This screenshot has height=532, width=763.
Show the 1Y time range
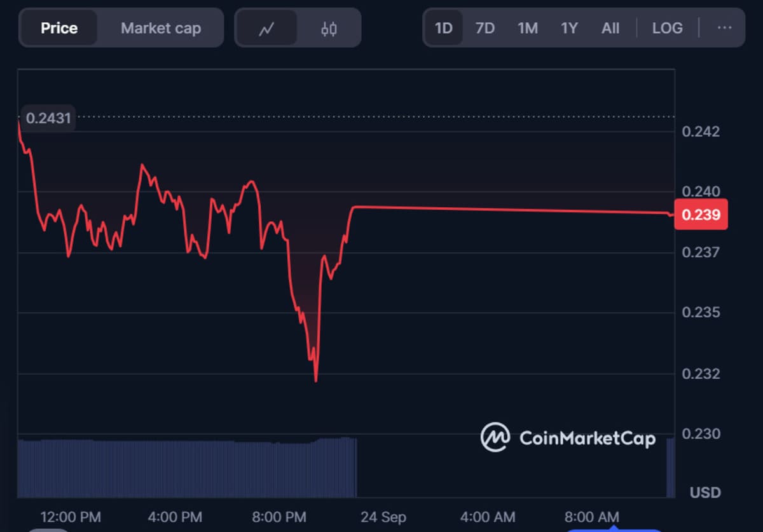tap(569, 28)
